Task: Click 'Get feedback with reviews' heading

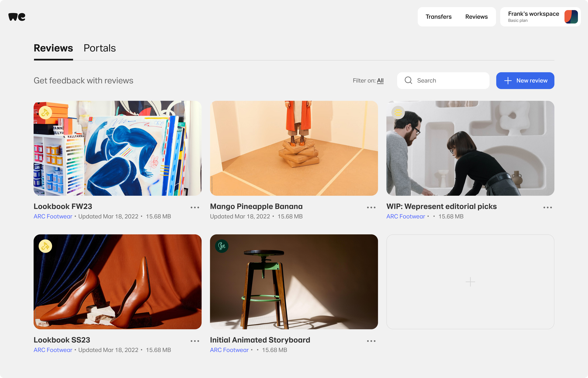Action: (83, 81)
